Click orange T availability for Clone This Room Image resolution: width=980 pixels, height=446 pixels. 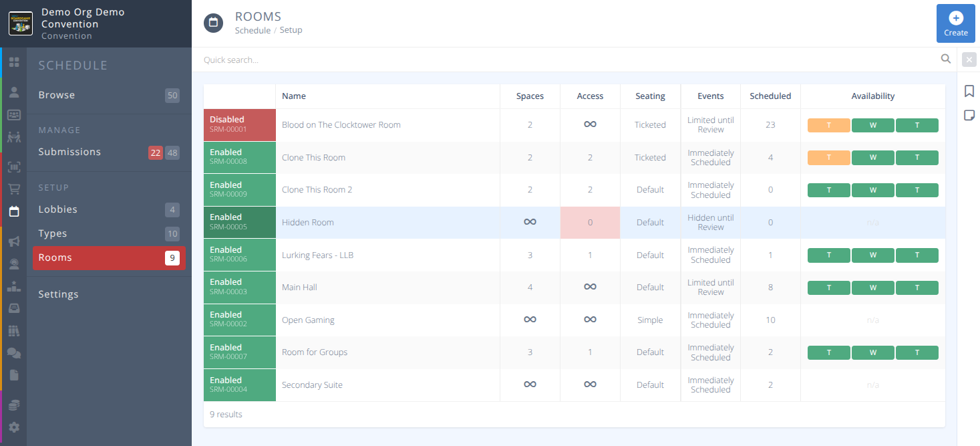point(828,158)
